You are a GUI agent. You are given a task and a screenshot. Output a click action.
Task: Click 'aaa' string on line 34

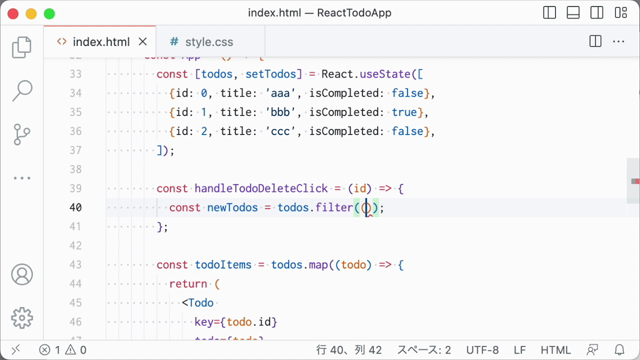(280, 93)
